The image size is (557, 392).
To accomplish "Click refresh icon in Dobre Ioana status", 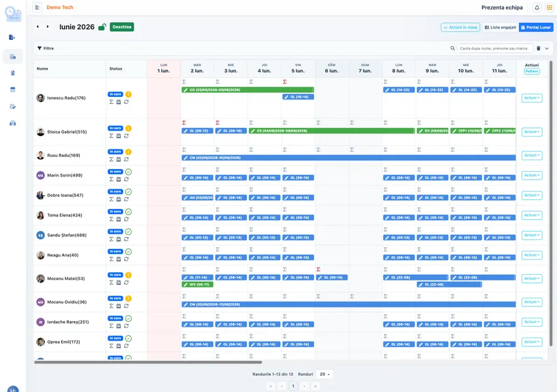I will coord(126,199).
